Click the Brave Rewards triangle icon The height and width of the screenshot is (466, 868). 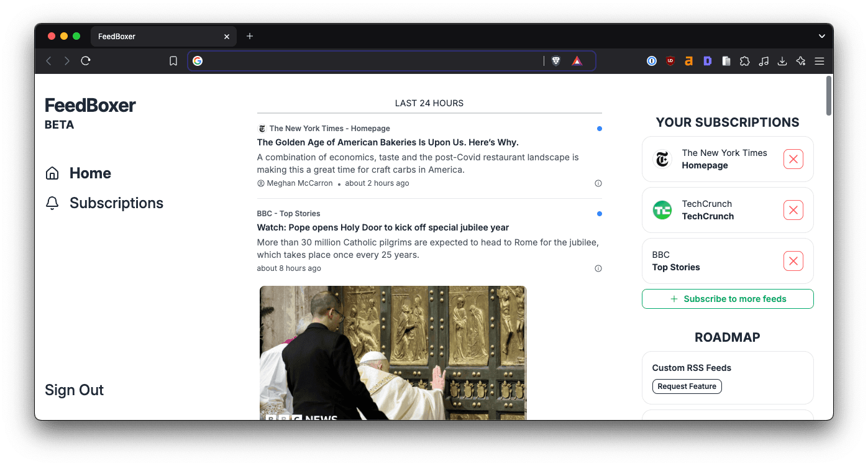click(577, 61)
